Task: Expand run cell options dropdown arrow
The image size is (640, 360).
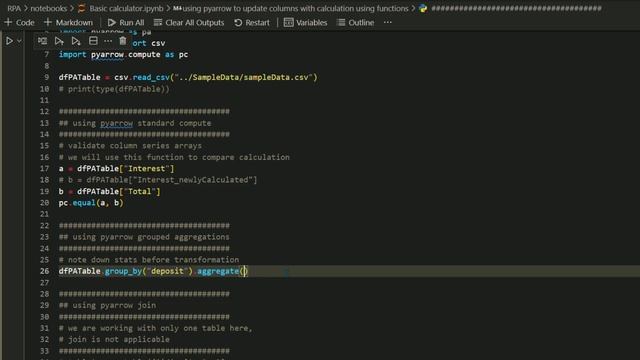Action: coord(19,41)
